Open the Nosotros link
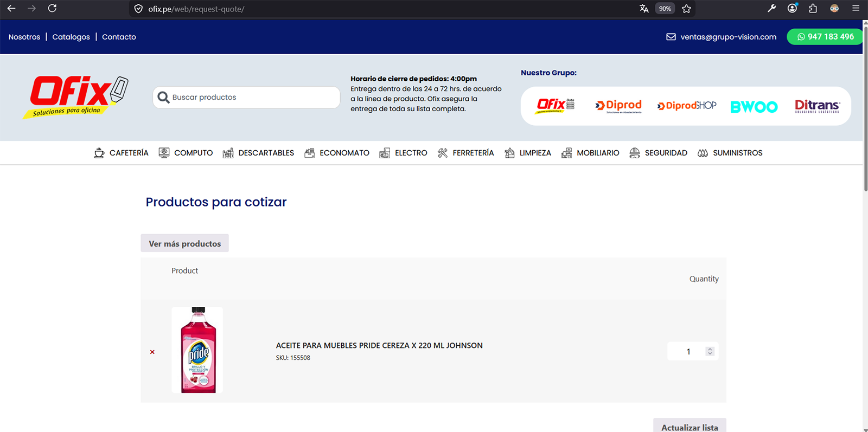This screenshot has width=868, height=432. pos(24,37)
